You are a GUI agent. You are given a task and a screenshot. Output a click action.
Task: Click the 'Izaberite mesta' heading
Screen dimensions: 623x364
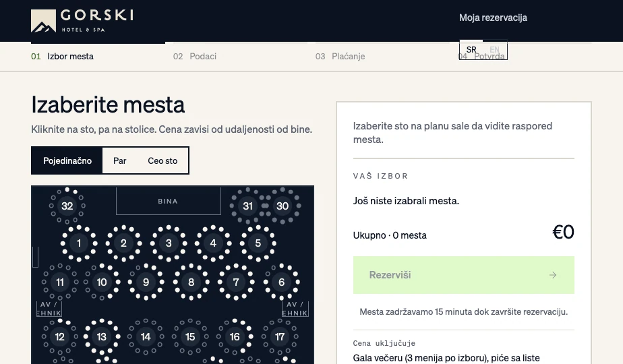tap(108, 105)
